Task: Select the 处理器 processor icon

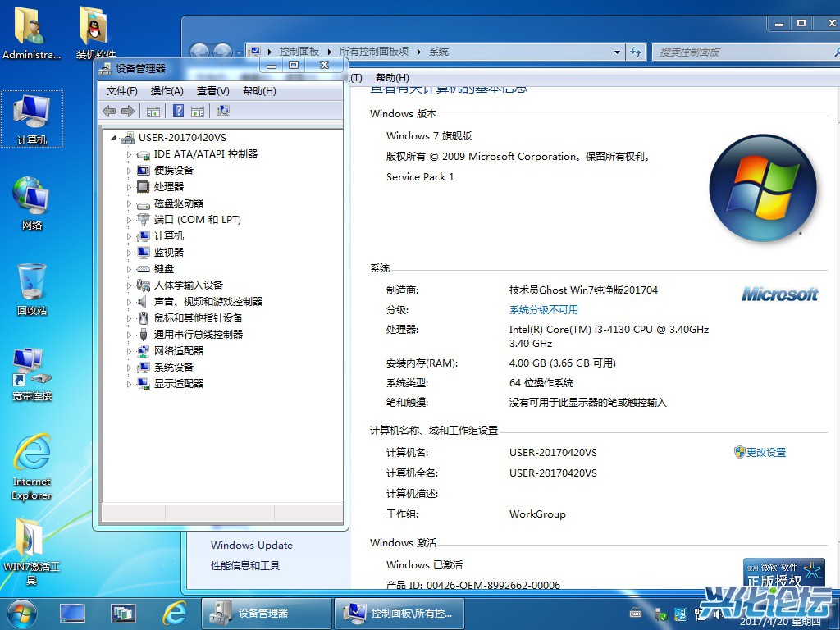Action: (x=143, y=186)
